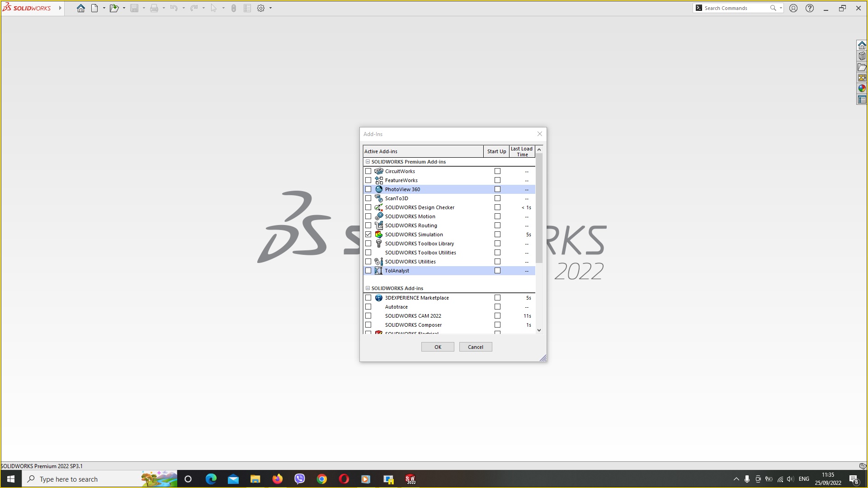
Task: Click the Windows Start button
Action: point(11,479)
